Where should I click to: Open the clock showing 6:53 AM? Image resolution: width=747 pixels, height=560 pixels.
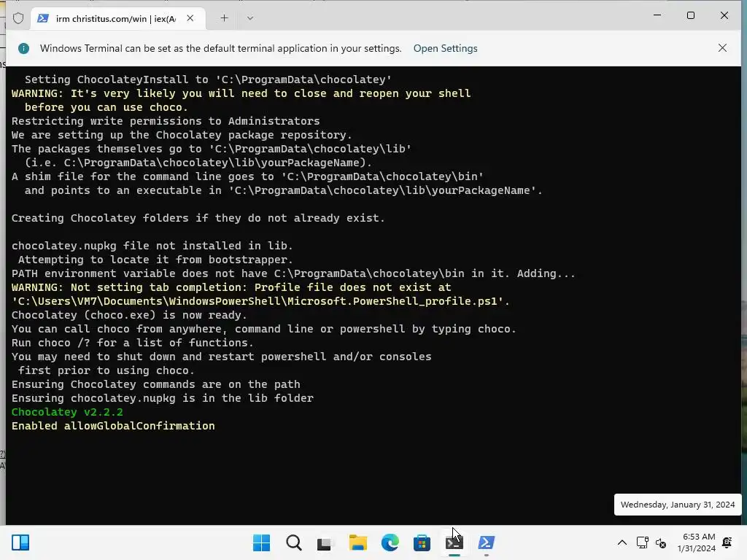coord(696,542)
